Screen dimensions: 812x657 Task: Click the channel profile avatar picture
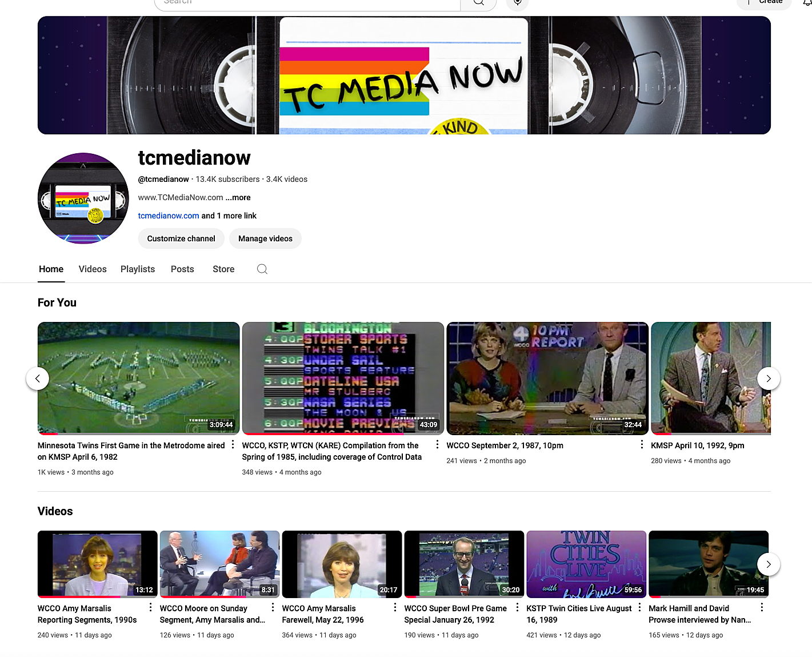[x=83, y=198]
